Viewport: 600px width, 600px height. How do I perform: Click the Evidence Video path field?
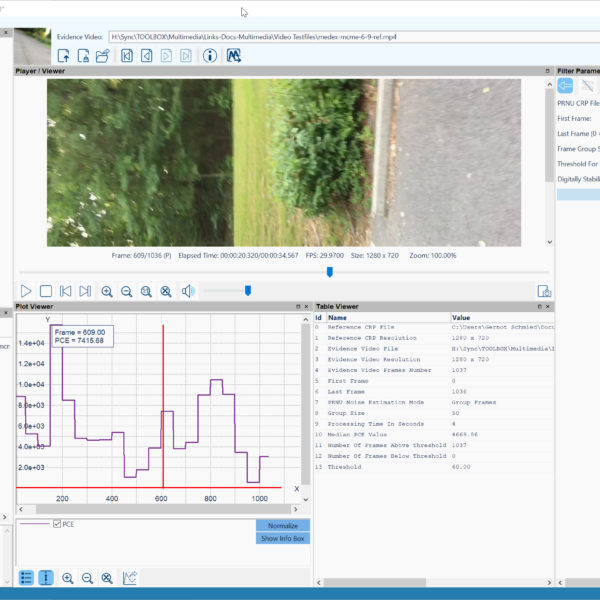(354, 37)
